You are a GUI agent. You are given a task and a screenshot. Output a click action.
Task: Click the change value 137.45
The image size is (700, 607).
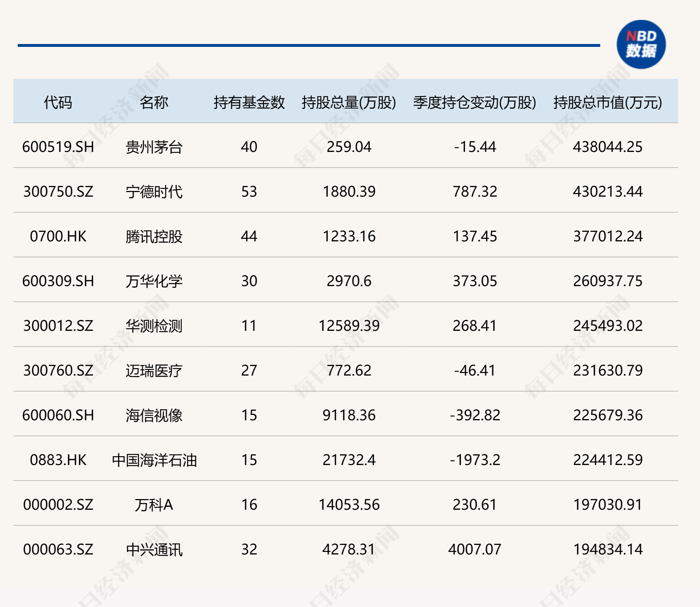(x=475, y=236)
